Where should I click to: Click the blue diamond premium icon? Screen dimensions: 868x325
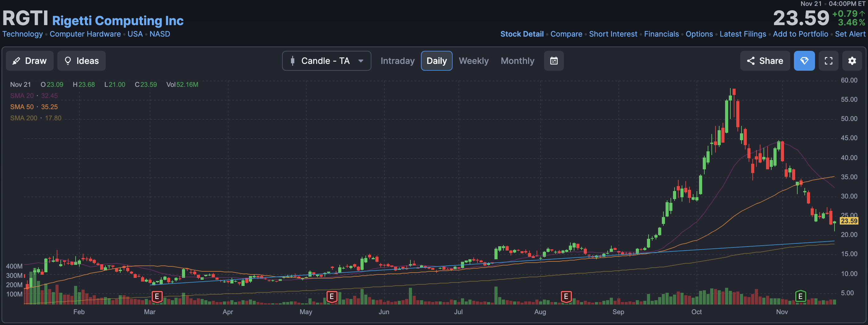pyautogui.click(x=804, y=61)
